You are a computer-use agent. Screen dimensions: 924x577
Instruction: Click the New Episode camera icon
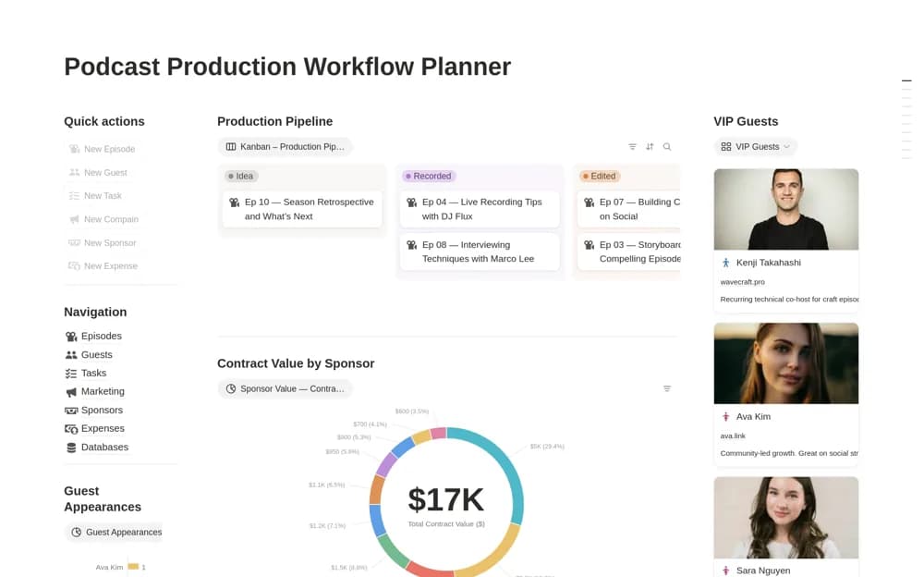click(74, 149)
